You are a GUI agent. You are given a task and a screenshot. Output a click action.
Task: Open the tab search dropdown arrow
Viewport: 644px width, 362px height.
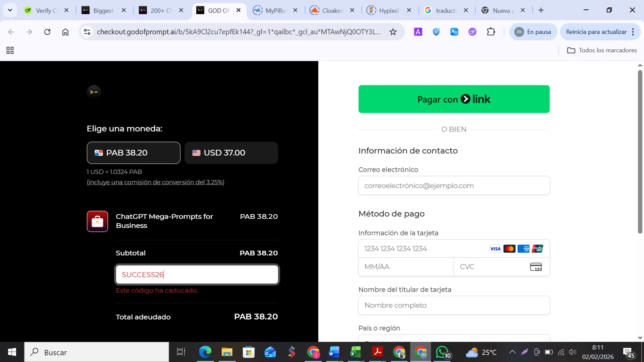pos(10,10)
